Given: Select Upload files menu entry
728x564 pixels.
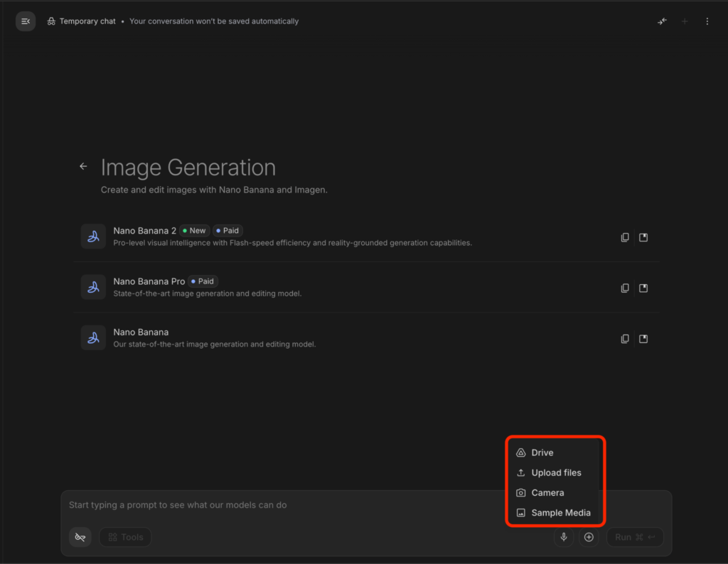Looking at the screenshot, I should coord(555,472).
